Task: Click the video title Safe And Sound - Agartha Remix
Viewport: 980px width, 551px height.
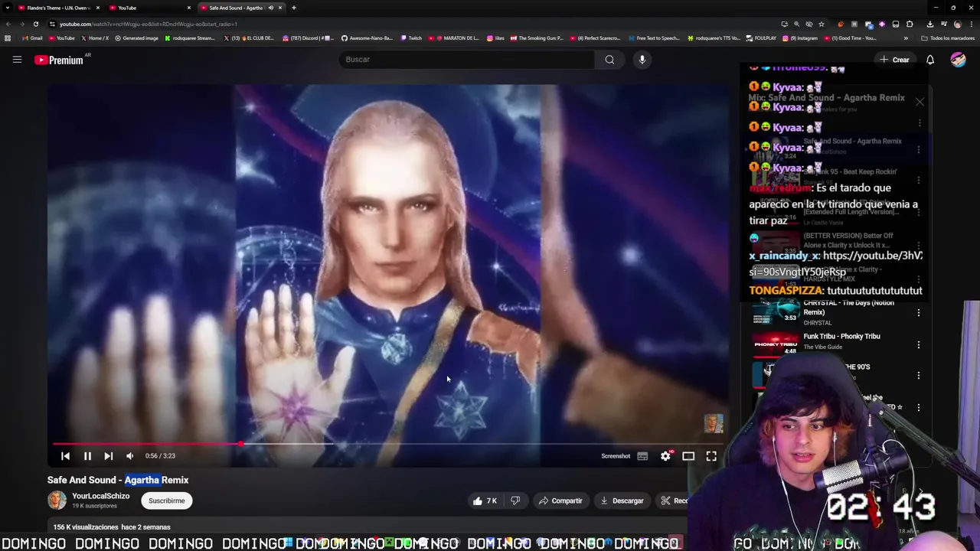Action: pos(118,480)
